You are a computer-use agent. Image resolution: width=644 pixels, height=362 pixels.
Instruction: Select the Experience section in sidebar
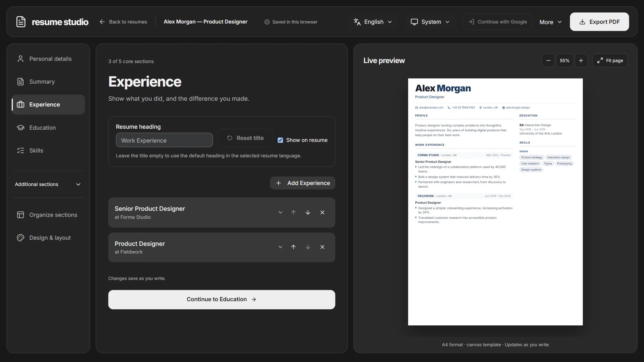coord(48,105)
